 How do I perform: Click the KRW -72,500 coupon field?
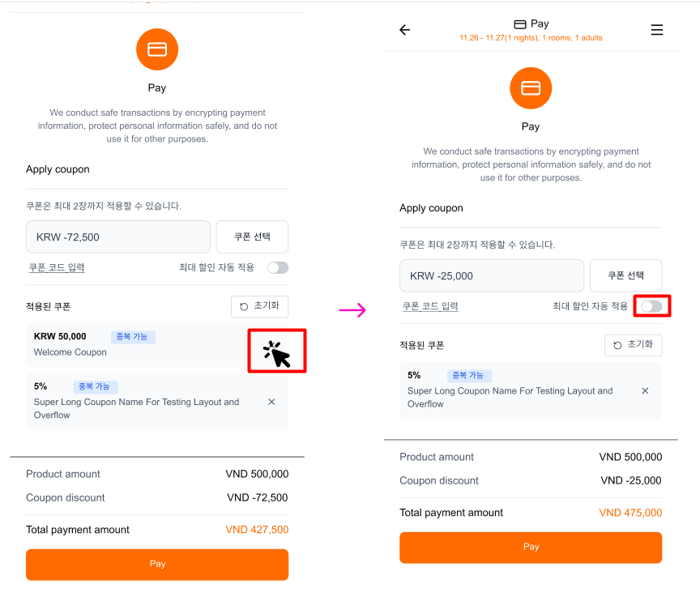pos(118,237)
